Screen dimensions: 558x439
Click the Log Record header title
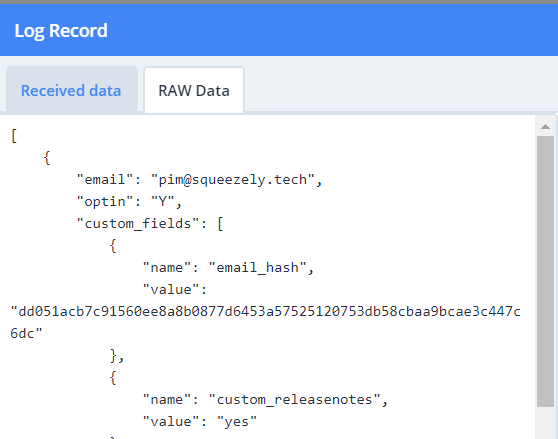[x=61, y=31]
